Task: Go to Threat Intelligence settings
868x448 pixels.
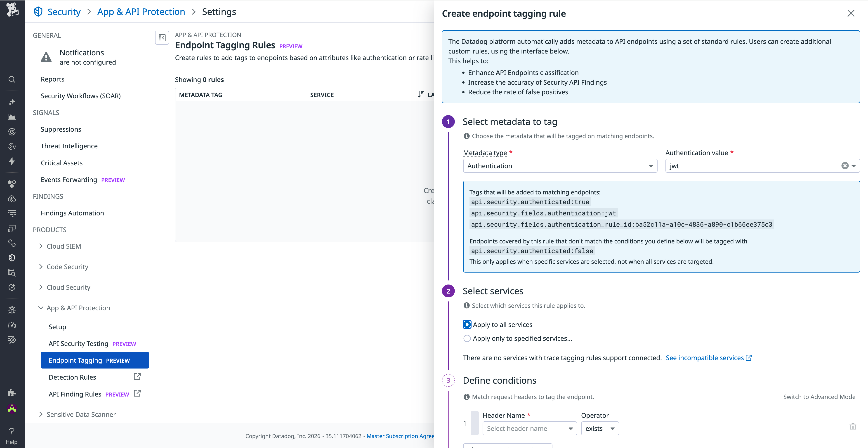Action: [69, 146]
